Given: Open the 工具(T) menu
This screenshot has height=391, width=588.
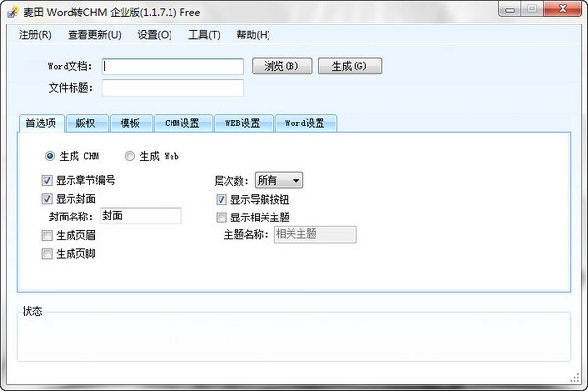Looking at the screenshot, I should point(204,35).
